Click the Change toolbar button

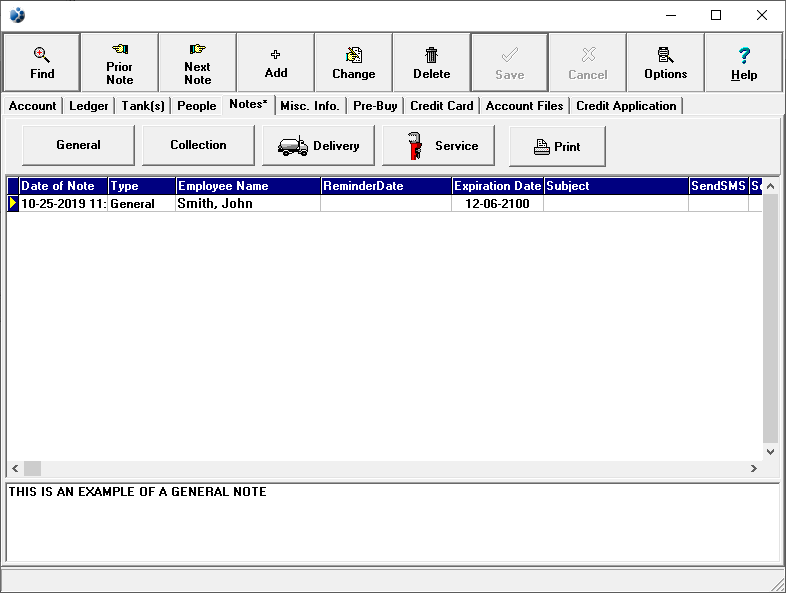353,62
